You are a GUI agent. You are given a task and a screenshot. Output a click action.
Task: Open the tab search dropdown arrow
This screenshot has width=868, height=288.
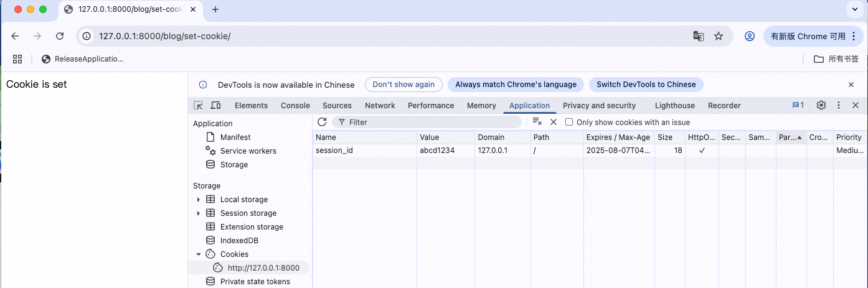[x=854, y=9]
